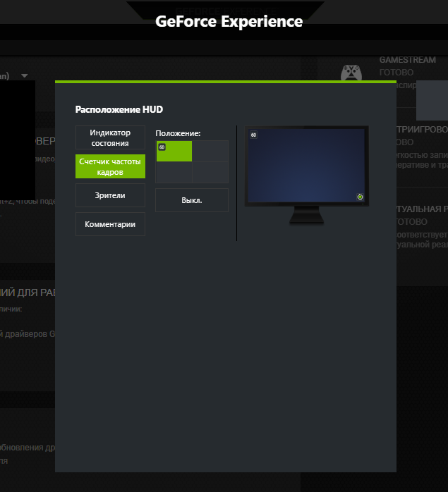Viewport: 448px width, 492px height.
Task: Choose the top-right position cell
Action: coord(210,152)
